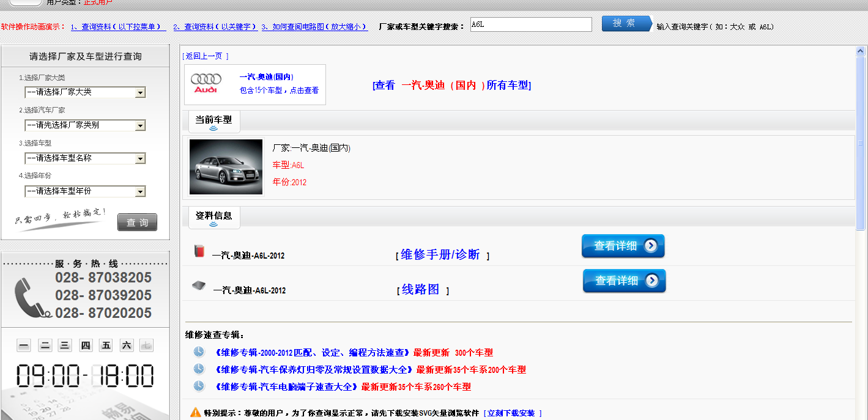868x420 pixels.
Task: Click the 厂家:一汽-奥迪(国内) text
Action: point(311,148)
